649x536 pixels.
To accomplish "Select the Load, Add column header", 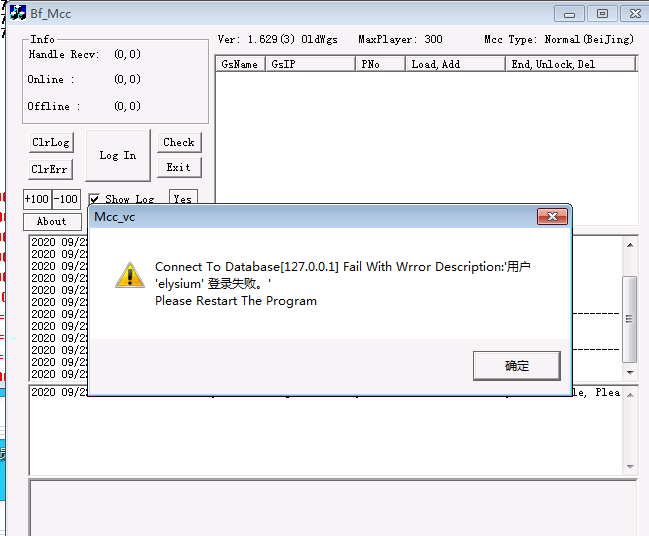I will [455, 64].
